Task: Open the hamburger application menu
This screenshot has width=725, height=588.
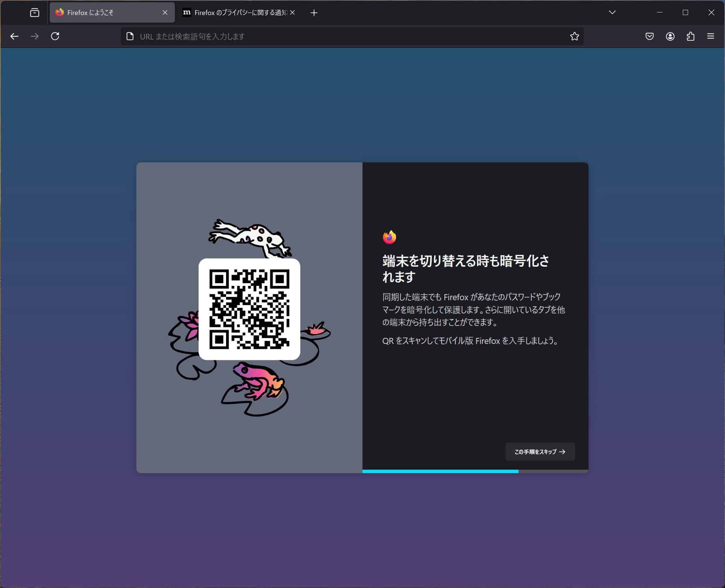Action: click(x=711, y=36)
